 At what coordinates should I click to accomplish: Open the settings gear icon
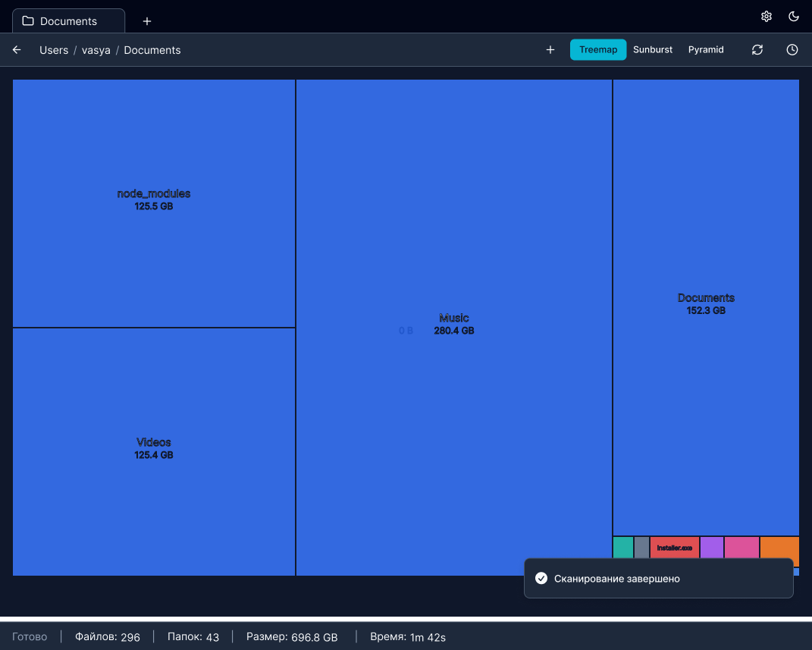click(x=767, y=16)
